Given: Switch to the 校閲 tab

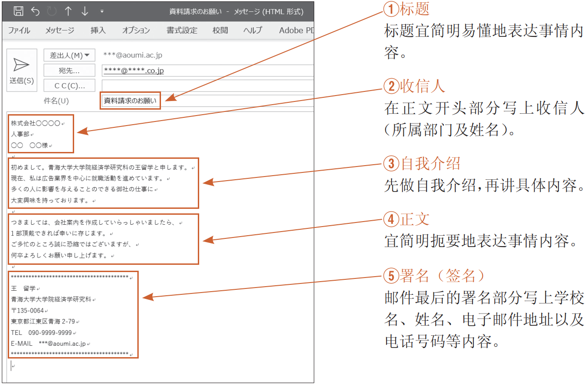Looking at the screenshot, I should [220, 30].
